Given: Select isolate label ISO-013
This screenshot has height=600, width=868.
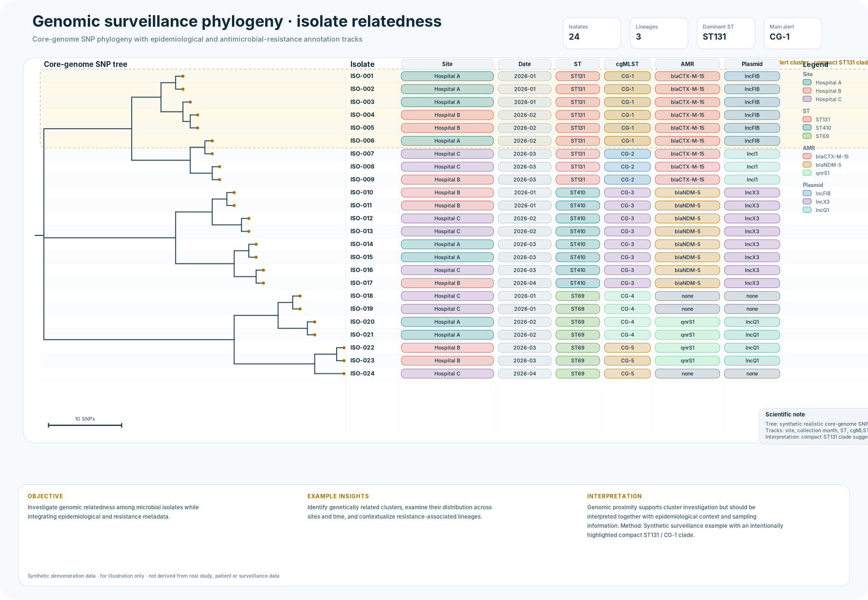Looking at the screenshot, I should pos(362,231).
